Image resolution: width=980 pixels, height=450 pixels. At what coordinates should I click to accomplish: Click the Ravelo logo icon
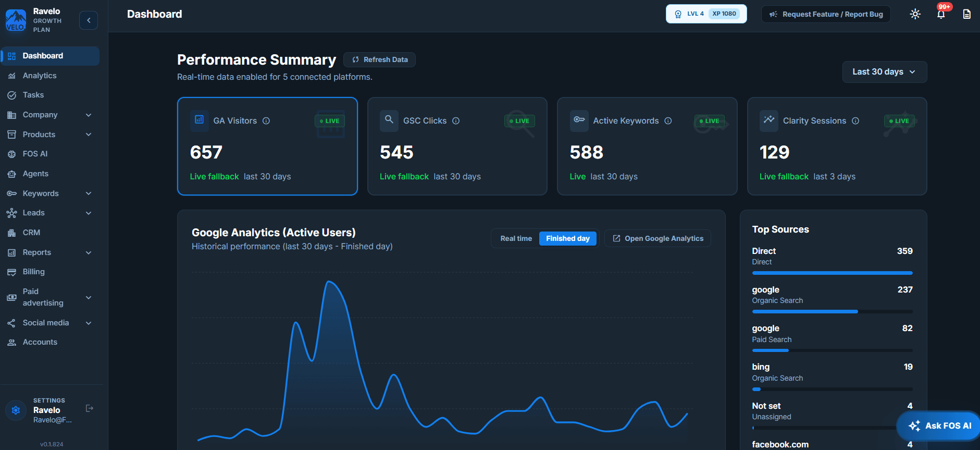pyautogui.click(x=16, y=20)
